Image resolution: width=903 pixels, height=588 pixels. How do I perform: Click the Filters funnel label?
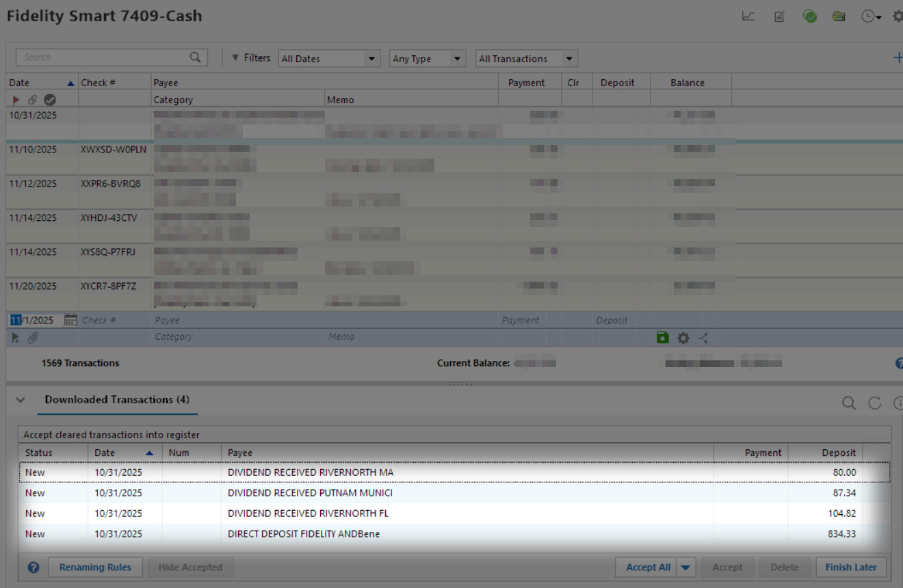pyautogui.click(x=252, y=58)
